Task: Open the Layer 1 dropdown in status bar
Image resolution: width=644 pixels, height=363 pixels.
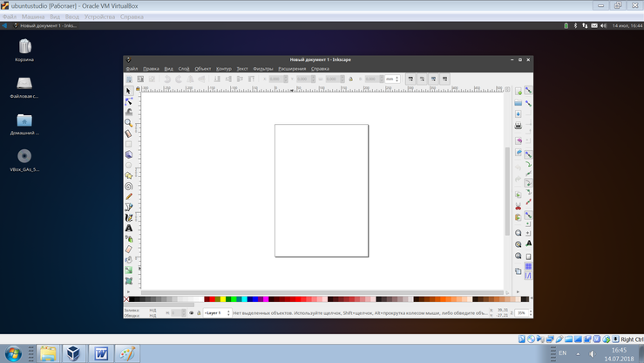Action: 217,313
